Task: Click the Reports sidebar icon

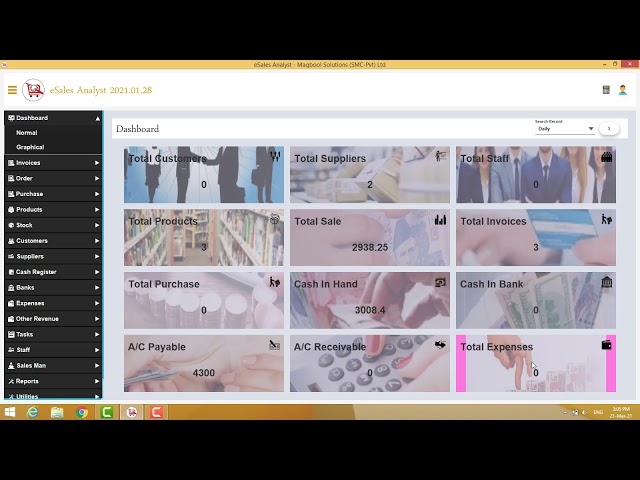Action: (11, 381)
